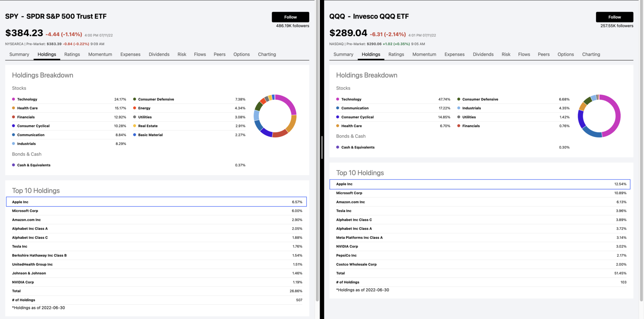The width and height of the screenshot is (644, 319).
Task: Open QQQ Options tab
Action: point(565,55)
